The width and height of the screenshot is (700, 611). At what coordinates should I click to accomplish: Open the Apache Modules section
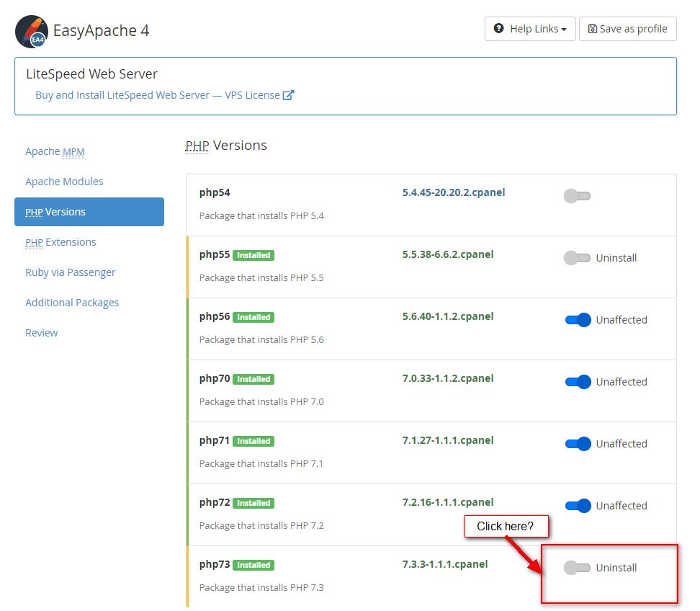pos(64,182)
